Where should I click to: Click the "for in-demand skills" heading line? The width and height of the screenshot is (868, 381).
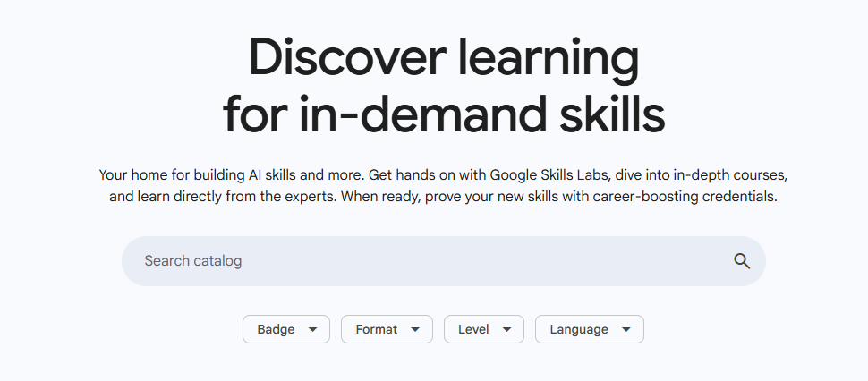coord(444,116)
